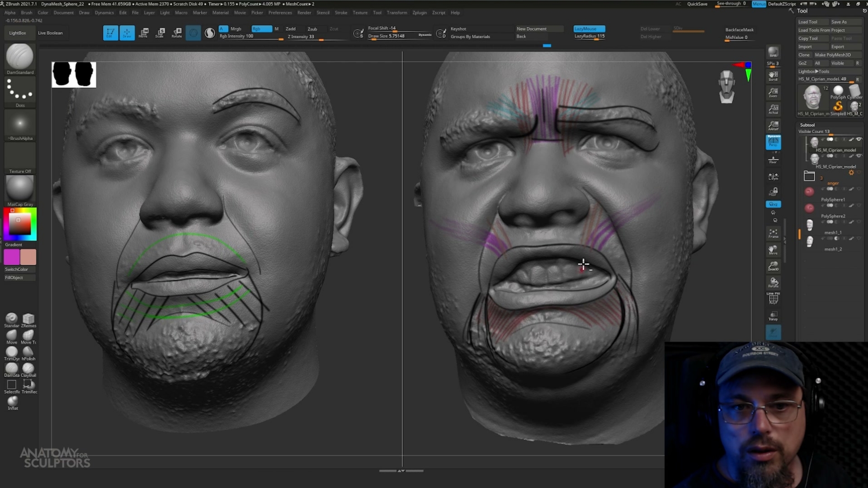Image resolution: width=868 pixels, height=488 pixels.
Task: Select the magenta main color swatch
Action: (12, 257)
